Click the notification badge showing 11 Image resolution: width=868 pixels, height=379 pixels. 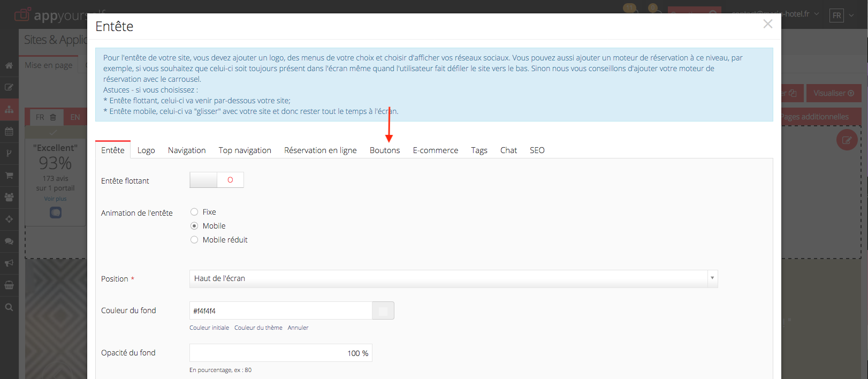(630, 8)
